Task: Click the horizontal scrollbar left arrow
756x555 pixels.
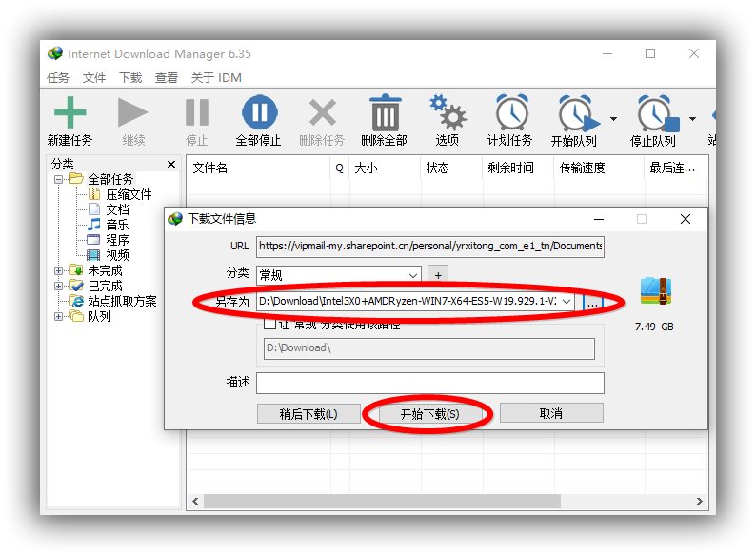Action: (x=195, y=502)
